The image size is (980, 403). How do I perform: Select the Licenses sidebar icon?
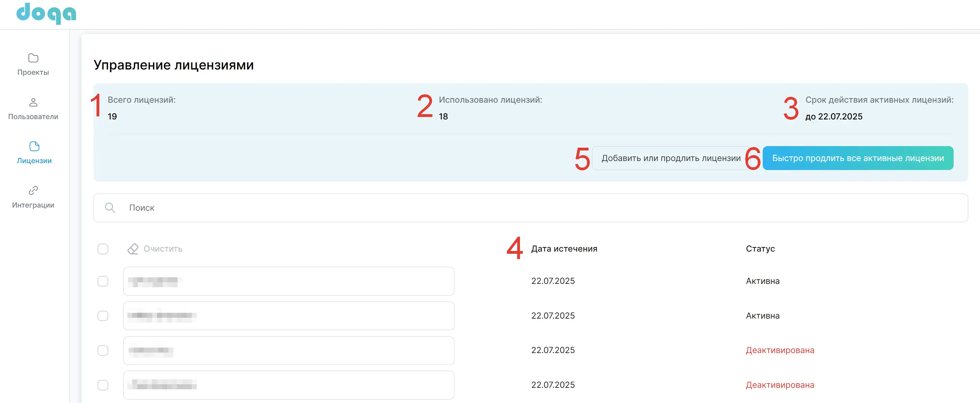(34, 146)
